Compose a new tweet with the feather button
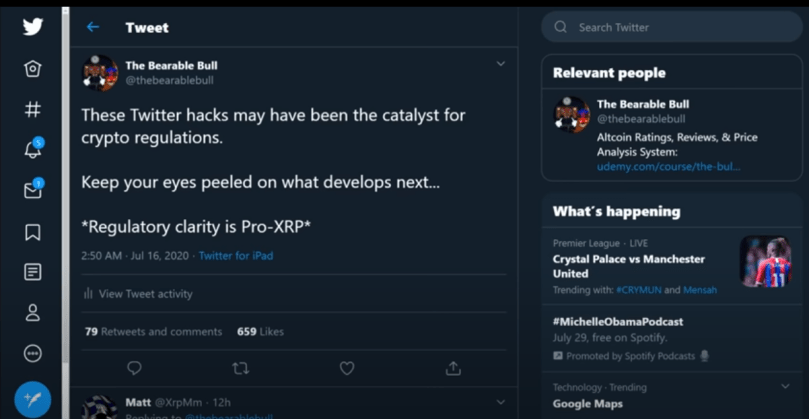The width and height of the screenshot is (809, 419). point(33,399)
